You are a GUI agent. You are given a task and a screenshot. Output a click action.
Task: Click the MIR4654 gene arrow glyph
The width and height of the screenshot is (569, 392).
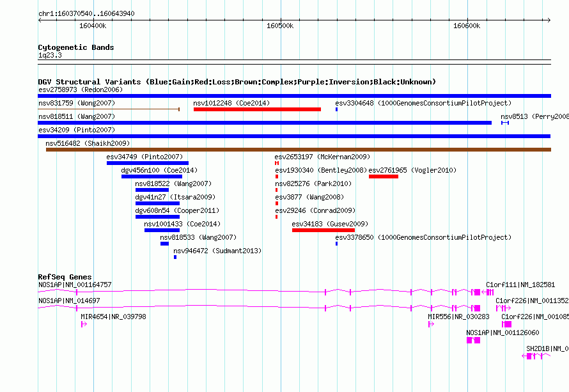coord(84,324)
